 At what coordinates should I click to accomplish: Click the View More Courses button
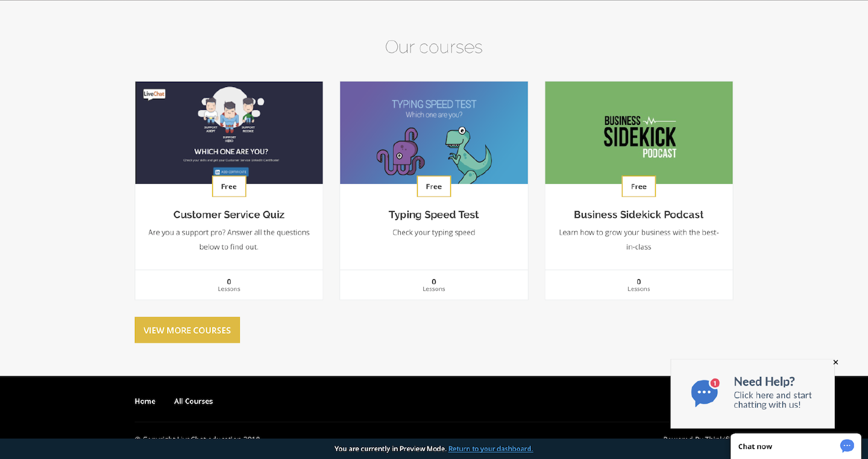(x=187, y=330)
